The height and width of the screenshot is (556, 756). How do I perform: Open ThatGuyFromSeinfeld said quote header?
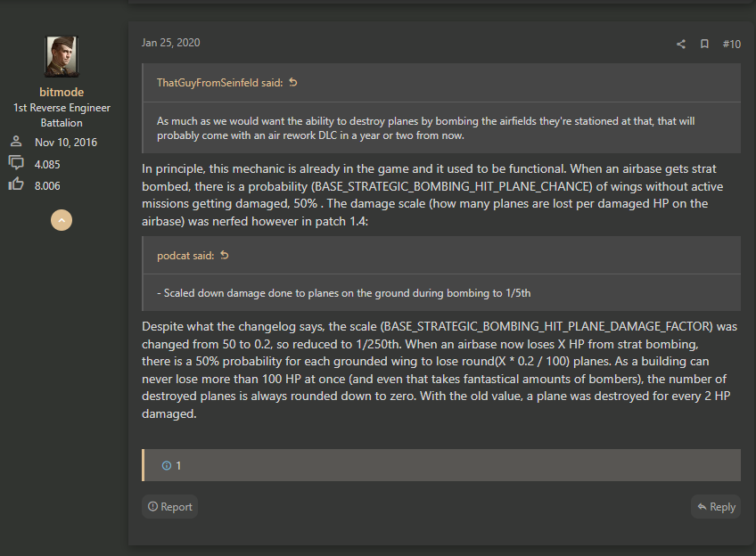(220, 83)
